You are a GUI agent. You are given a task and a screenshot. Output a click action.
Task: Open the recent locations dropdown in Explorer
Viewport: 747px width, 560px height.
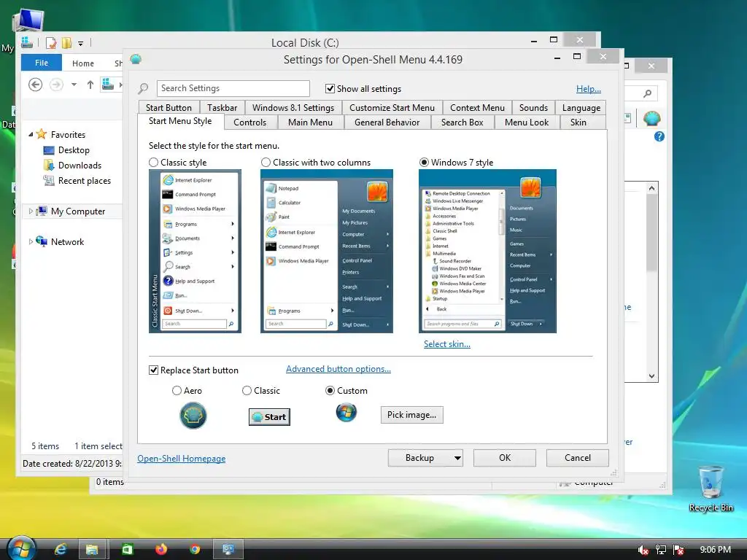(x=74, y=85)
